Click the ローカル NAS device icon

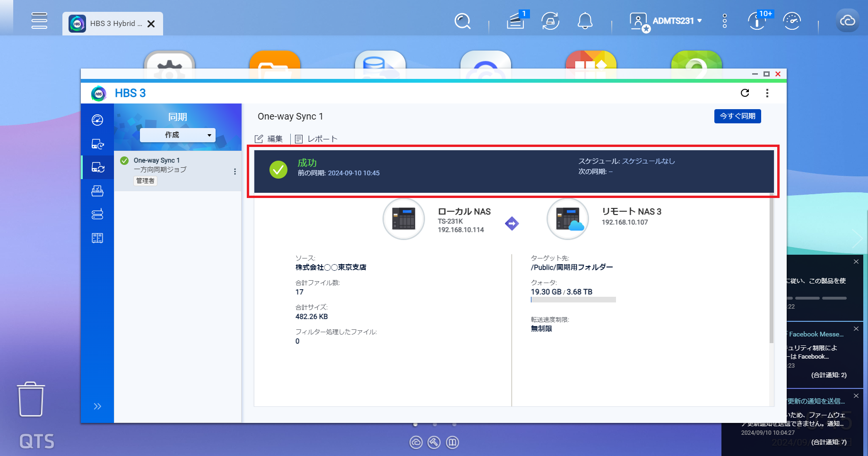pos(404,219)
